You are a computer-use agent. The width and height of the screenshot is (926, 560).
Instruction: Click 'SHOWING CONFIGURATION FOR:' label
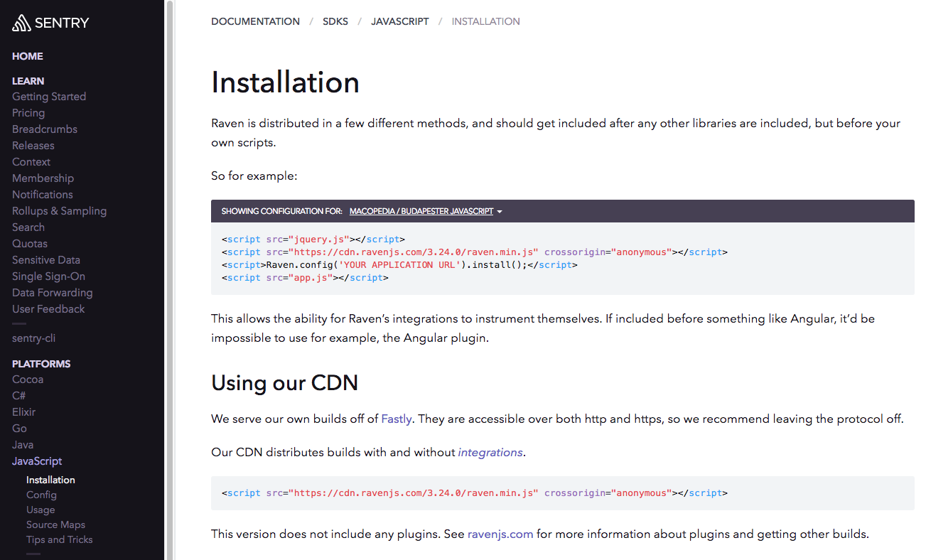tap(281, 211)
